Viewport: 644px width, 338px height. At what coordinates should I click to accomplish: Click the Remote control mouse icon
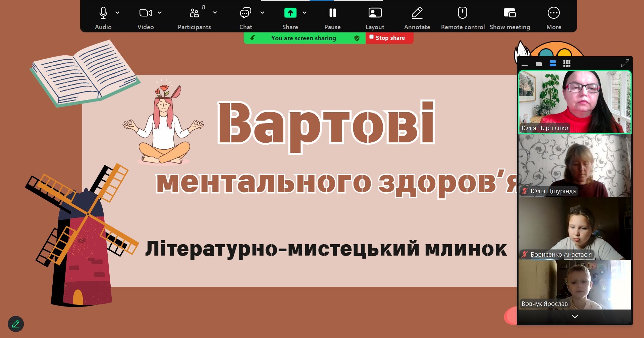(x=463, y=13)
